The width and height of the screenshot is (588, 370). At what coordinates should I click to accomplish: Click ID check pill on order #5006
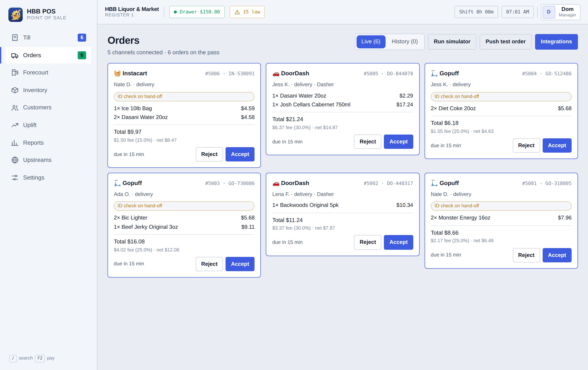(184, 96)
